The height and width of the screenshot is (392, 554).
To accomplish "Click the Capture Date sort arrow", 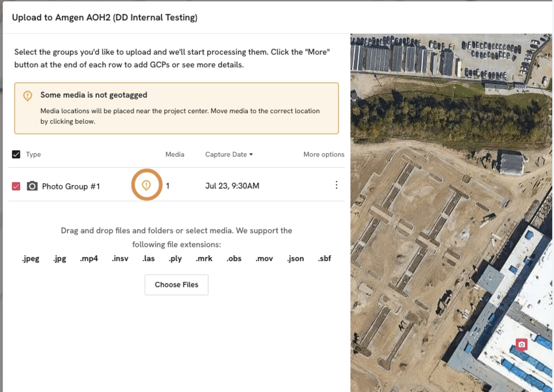I will click(x=251, y=154).
